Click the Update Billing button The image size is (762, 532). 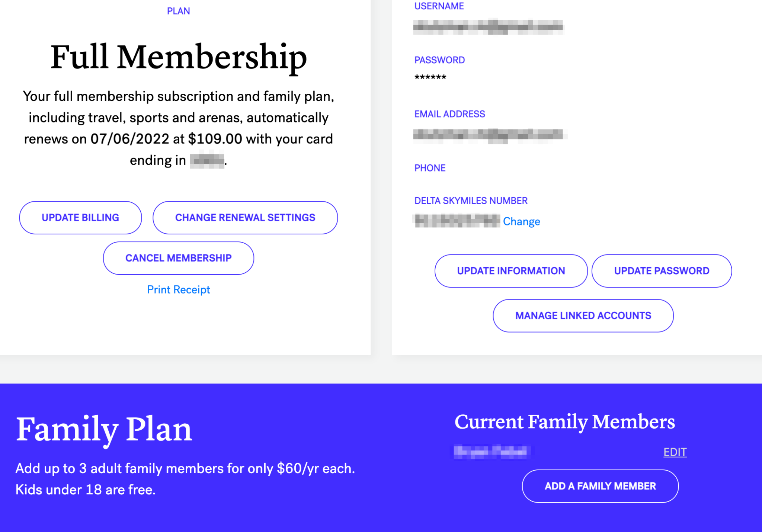[x=80, y=218]
